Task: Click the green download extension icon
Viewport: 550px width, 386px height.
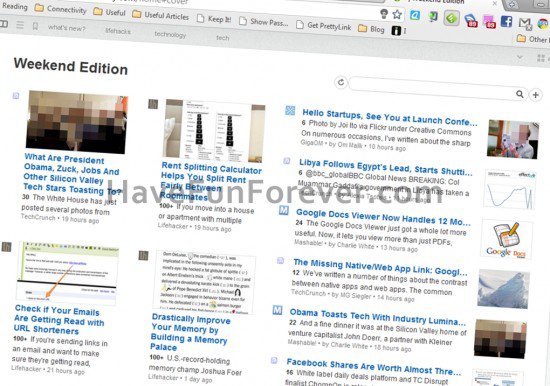Action: tap(433, 16)
